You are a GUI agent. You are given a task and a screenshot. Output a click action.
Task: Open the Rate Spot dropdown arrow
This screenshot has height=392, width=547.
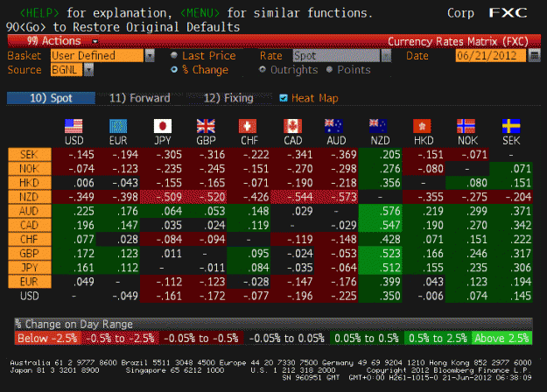386,56
